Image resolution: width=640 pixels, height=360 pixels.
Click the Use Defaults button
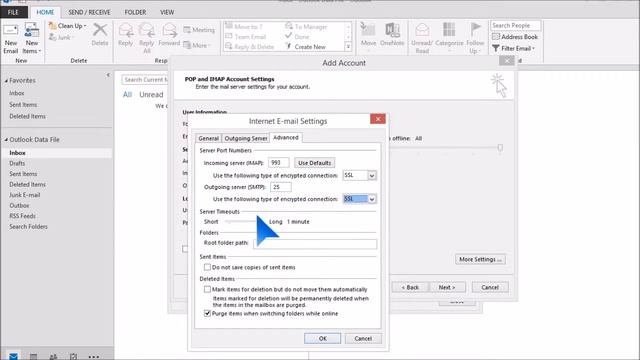314,163
